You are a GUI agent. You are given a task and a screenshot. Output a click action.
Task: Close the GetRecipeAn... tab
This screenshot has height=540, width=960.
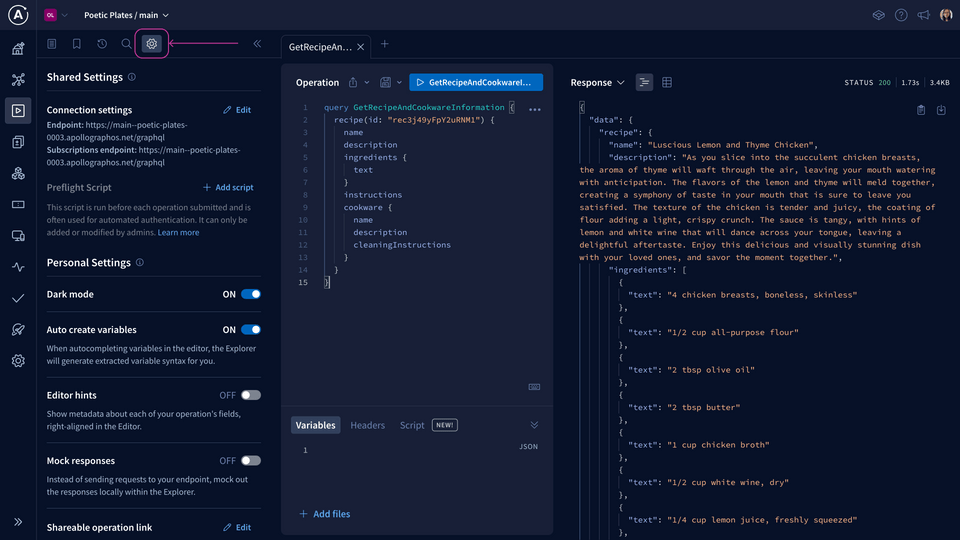coord(361,47)
